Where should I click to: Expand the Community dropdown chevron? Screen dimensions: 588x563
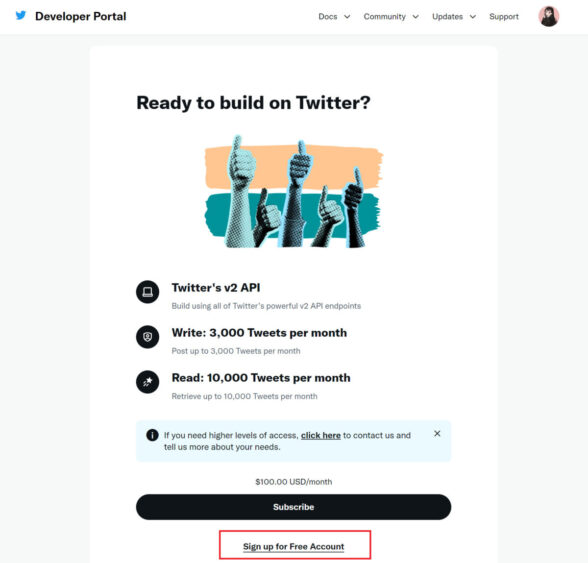[416, 17]
